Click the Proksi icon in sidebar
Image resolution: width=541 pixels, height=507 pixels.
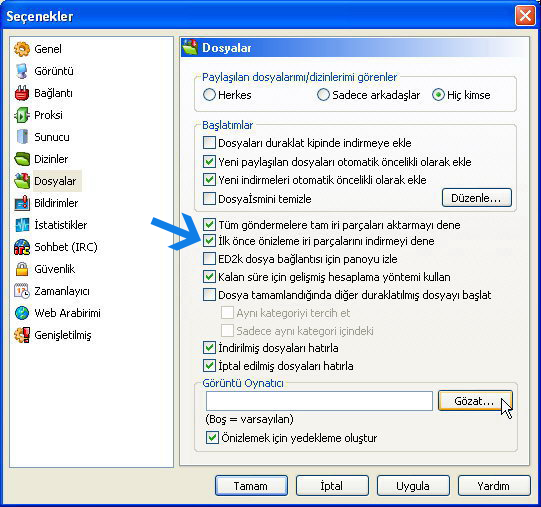[22, 115]
